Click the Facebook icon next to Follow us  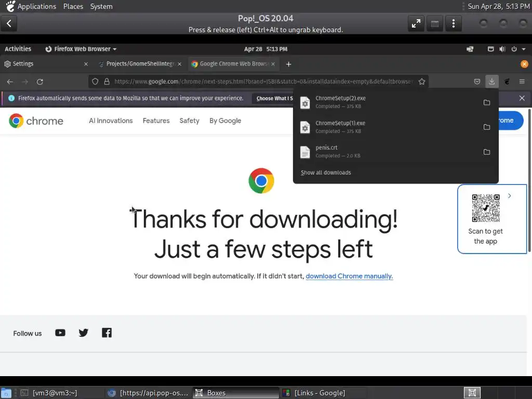point(107,333)
